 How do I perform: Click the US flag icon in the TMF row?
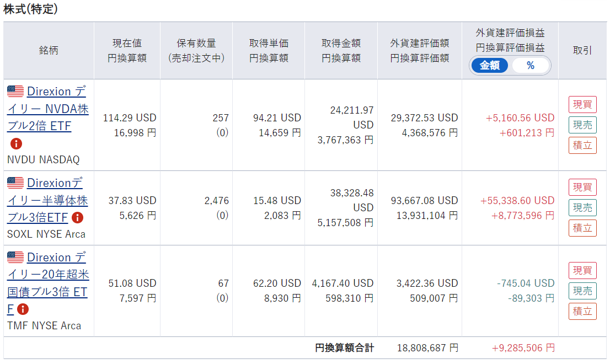(x=15, y=258)
